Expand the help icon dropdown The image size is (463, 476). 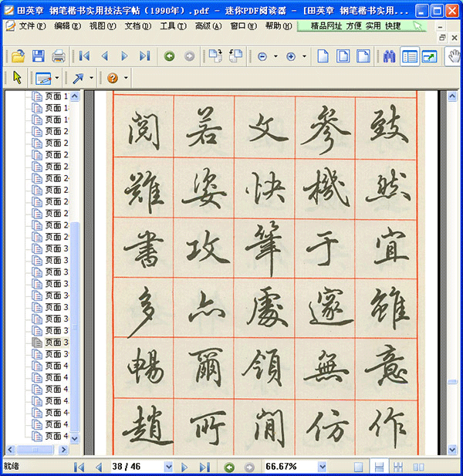(x=126, y=78)
